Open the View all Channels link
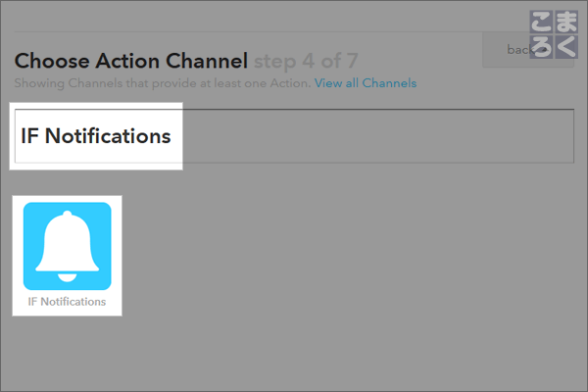Viewport: 588px width, 392px height. coord(366,83)
